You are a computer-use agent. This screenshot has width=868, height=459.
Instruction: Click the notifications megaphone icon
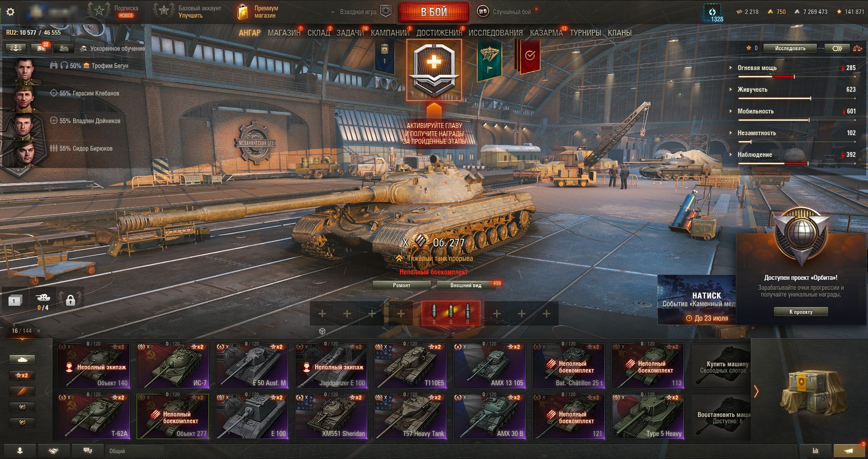click(849, 451)
